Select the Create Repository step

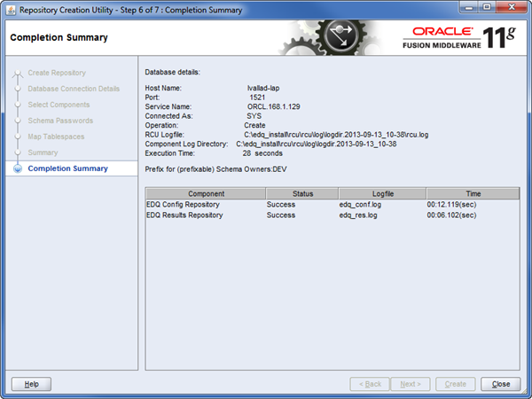(x=57, y=73)
